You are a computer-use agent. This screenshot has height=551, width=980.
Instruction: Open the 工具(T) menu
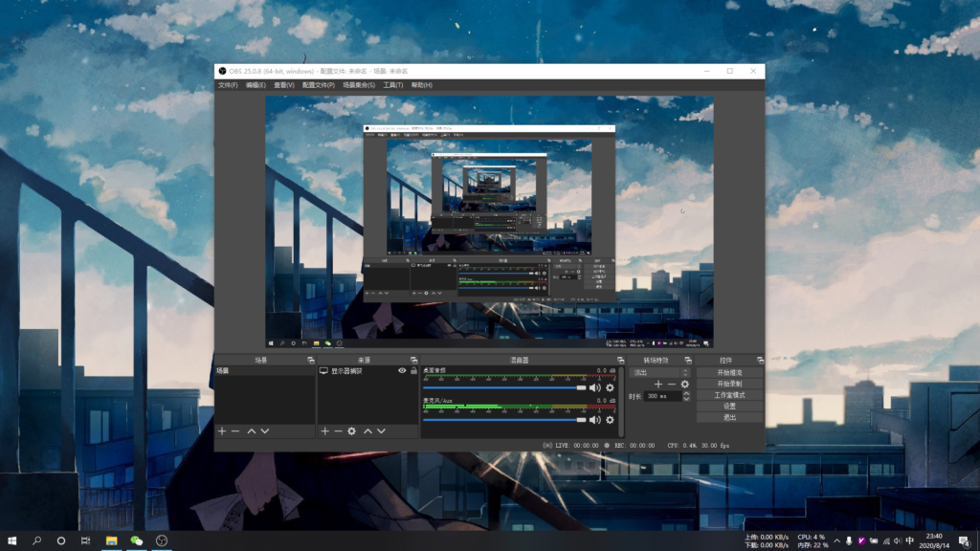pos(392,85)
